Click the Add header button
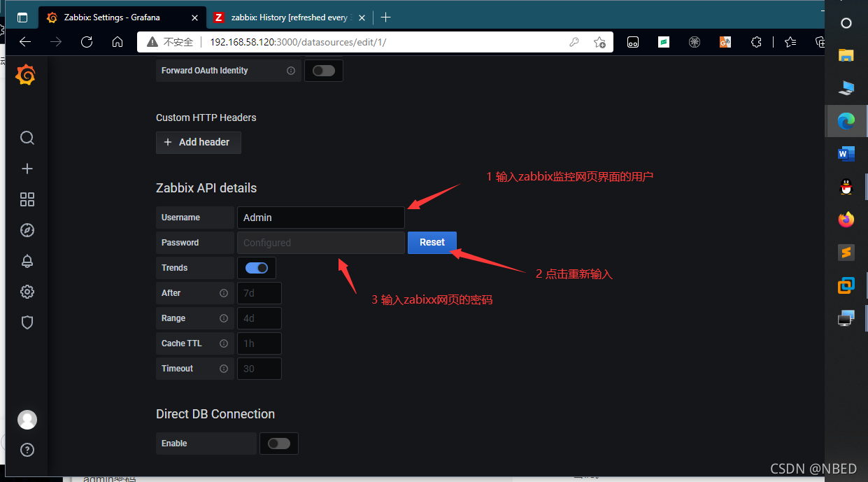 [198, 142]
